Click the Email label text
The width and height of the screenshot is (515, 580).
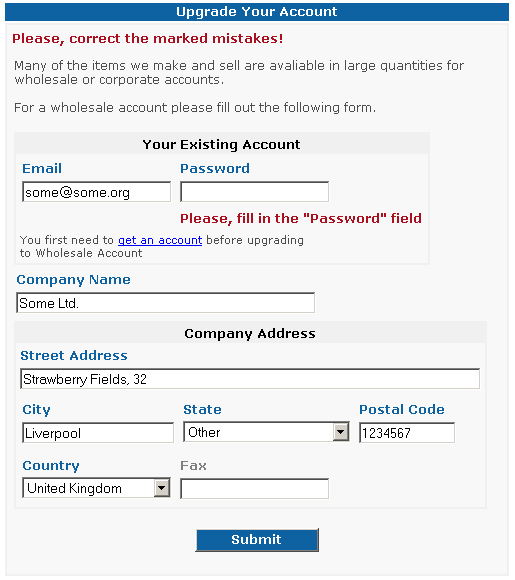[x=42, y=169]
